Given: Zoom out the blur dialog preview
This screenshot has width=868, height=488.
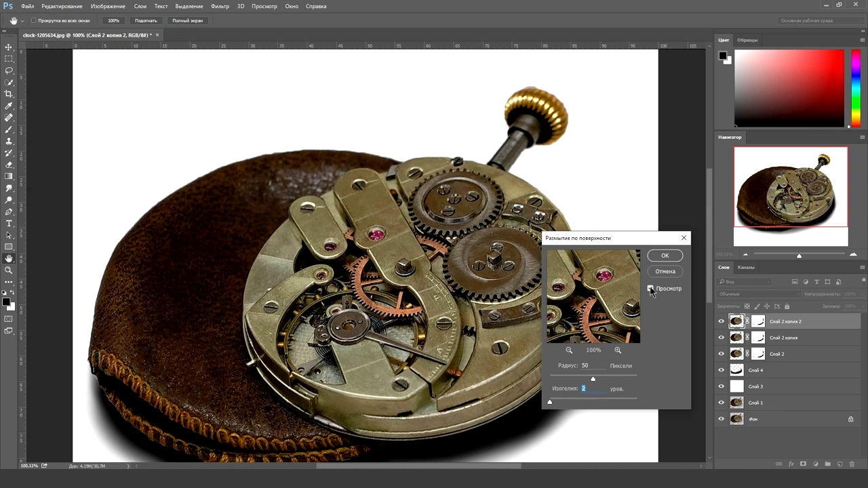Looking at the screenshot, I should click(569, 350).
